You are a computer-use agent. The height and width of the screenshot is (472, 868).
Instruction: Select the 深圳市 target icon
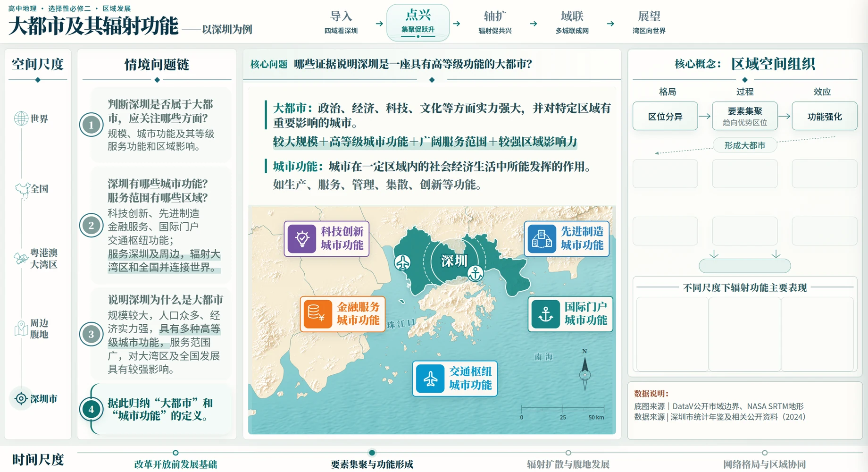21,398
